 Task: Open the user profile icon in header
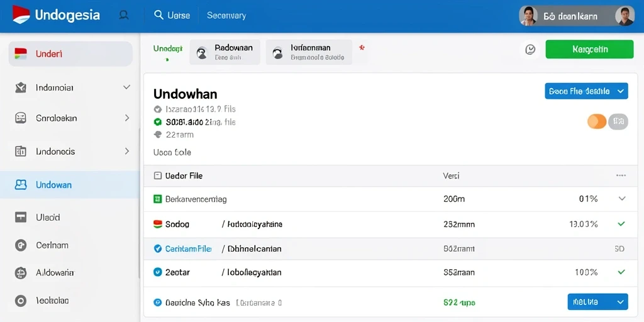click(123, 15)
